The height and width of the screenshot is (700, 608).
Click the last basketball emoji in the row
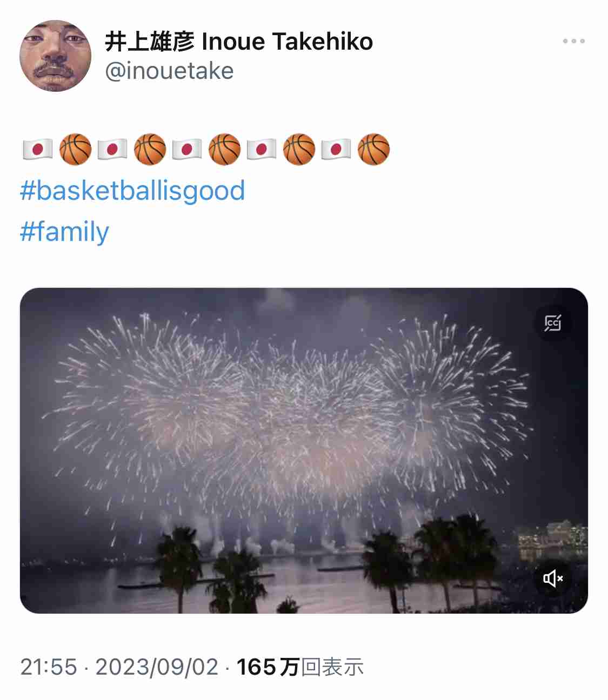(373, 149)
